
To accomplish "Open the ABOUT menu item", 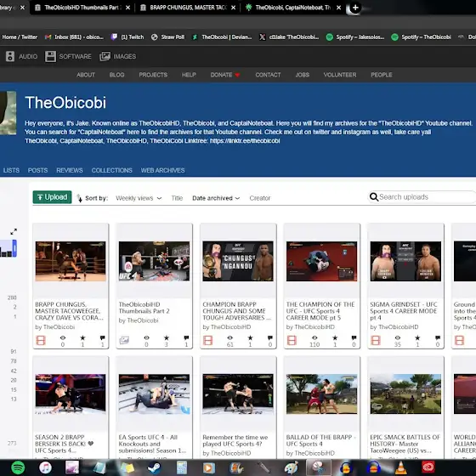I will point(86,75).
